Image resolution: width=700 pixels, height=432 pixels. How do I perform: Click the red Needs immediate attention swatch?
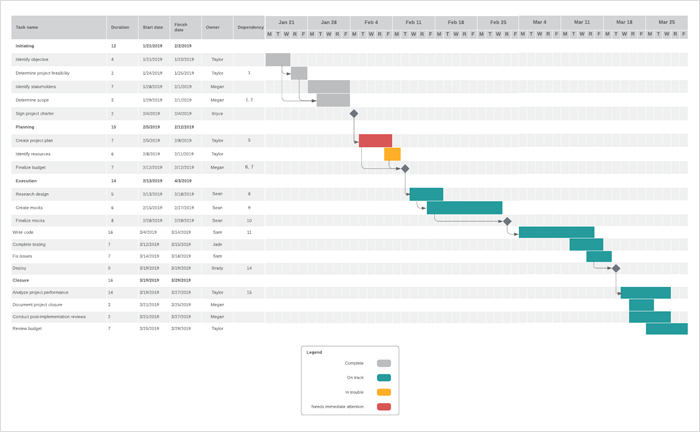coord(384,407)
